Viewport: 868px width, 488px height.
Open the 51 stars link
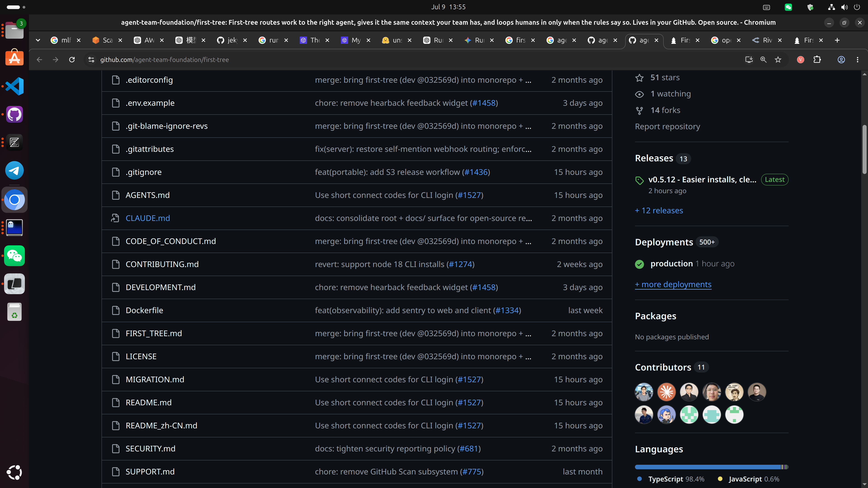665,77
